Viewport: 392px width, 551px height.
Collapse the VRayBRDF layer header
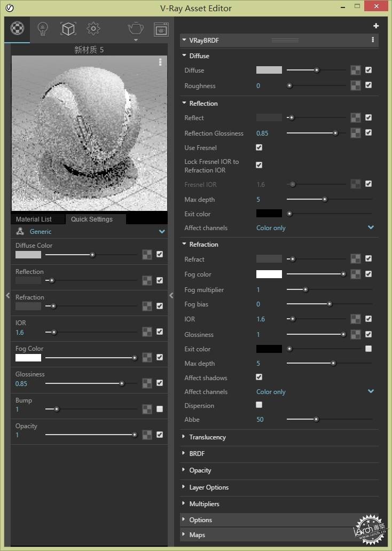[184, 40]
